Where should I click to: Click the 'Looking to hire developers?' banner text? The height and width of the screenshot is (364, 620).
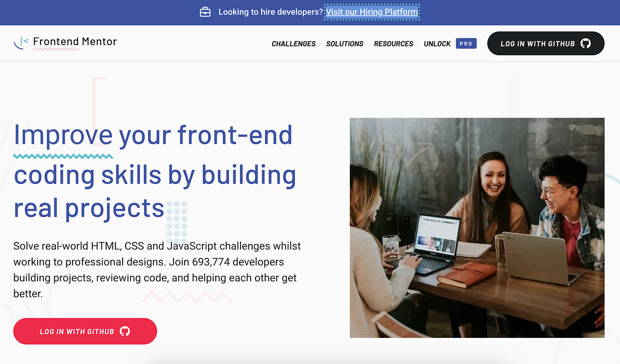point(271,12)
